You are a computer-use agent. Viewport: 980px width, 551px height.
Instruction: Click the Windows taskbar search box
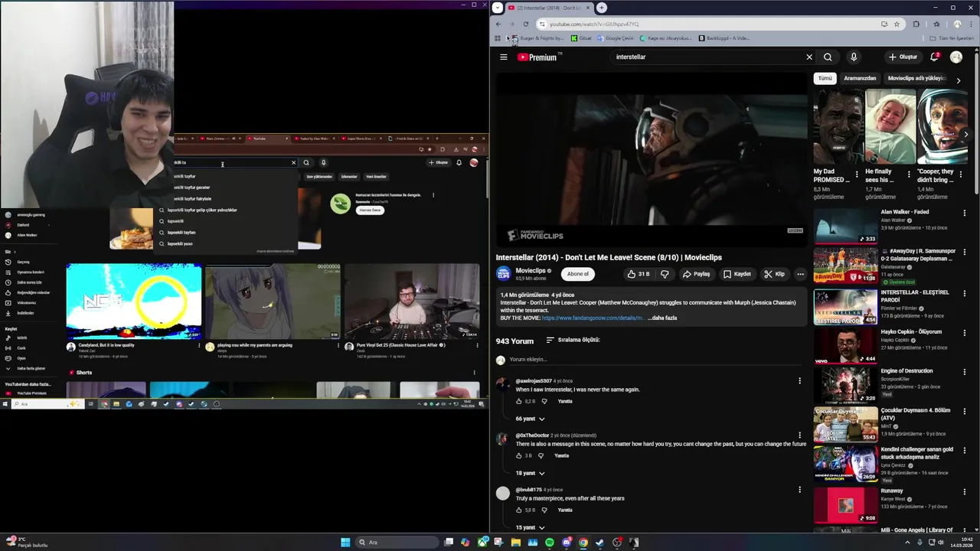click(x=397, y=543)
